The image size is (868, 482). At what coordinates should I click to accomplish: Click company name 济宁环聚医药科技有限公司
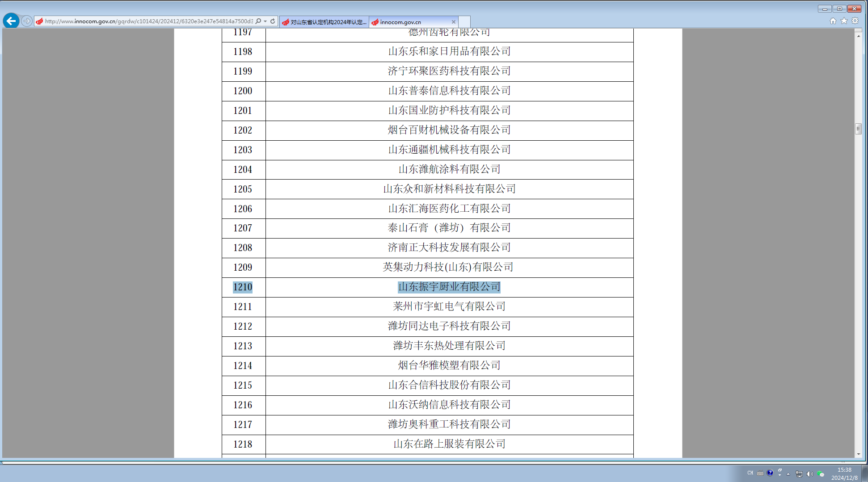point(449,71)
